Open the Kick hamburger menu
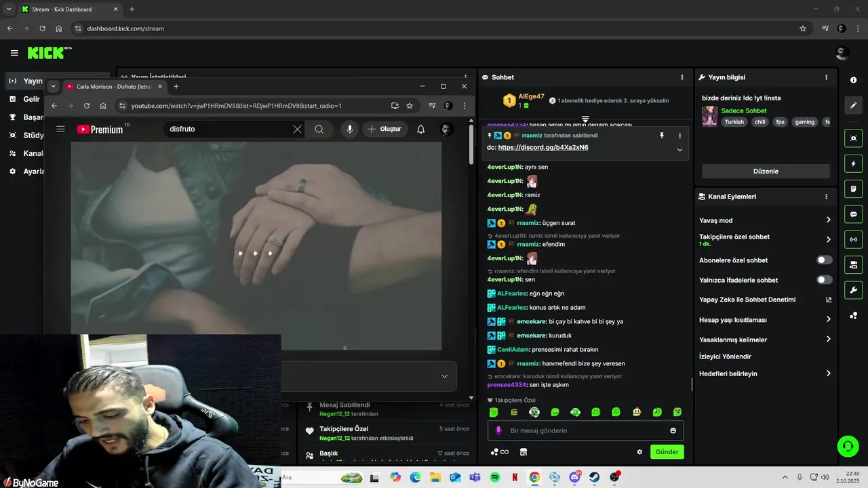868x488 pixels. pyautogui.click(x=14, y=53)
